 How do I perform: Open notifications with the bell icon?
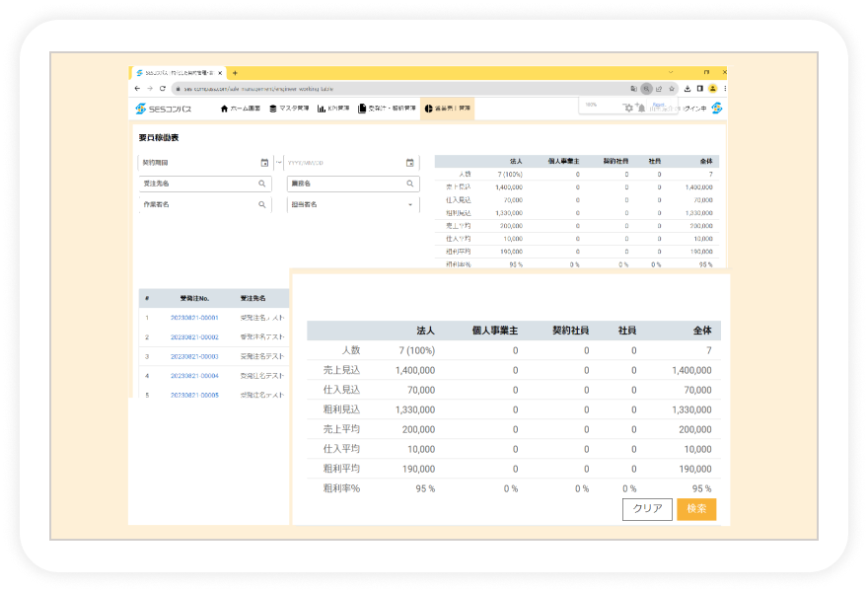tap(641, 108)
